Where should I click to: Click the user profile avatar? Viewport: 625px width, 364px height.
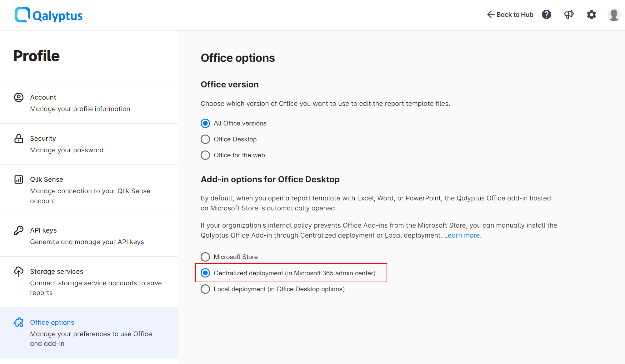pos(613,14)
